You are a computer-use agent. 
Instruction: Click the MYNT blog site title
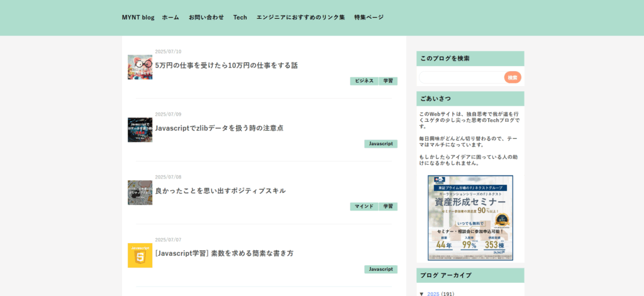click(x=138, y=18)
